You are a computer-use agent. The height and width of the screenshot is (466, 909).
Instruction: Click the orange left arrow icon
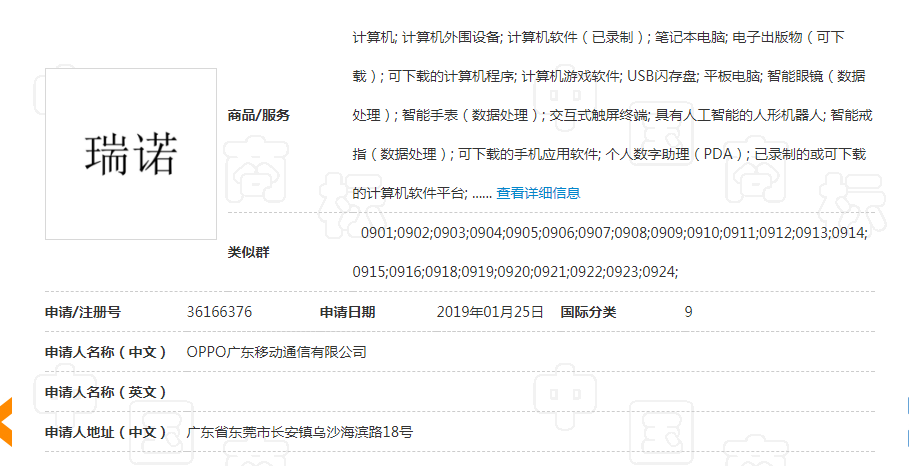pyautogui.click(x=5, y=421)
